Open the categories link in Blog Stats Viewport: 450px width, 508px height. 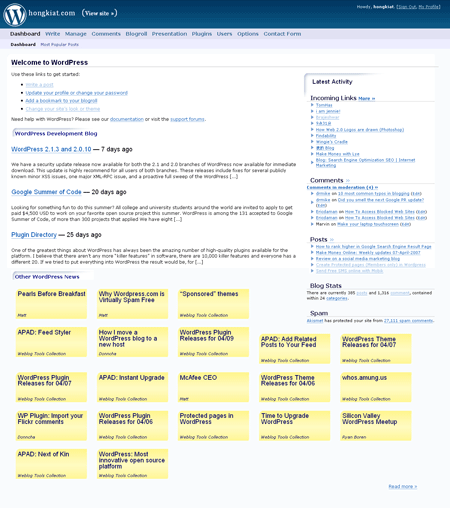point(337,298)
